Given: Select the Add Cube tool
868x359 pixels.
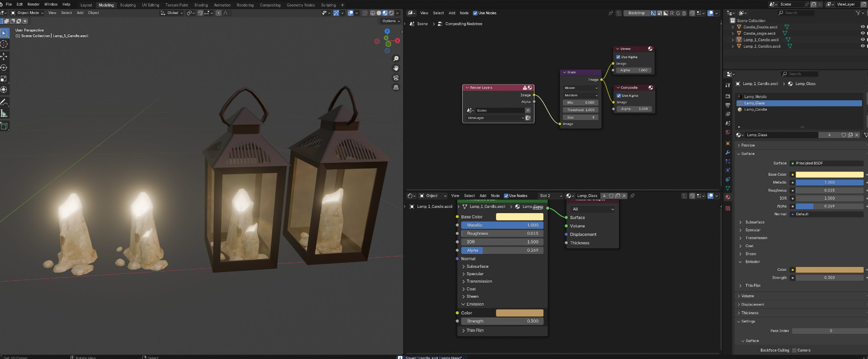Looking at the screenshot, I should pos(4,126).
